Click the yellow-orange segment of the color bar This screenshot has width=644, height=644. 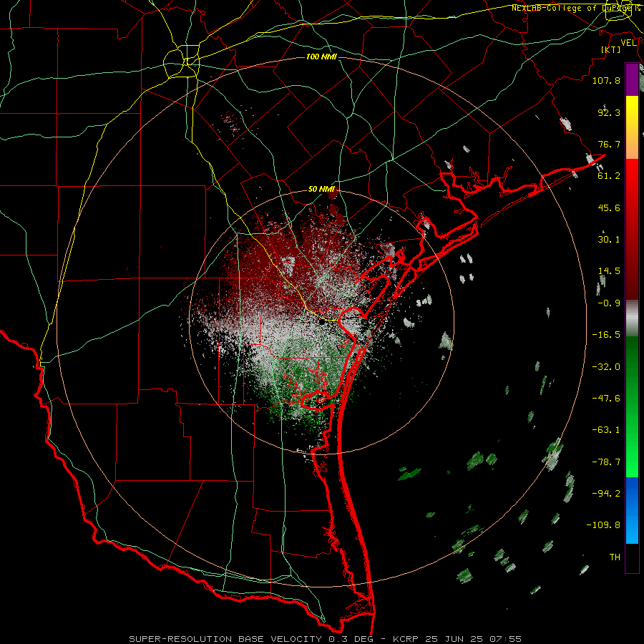click(632, 127)
